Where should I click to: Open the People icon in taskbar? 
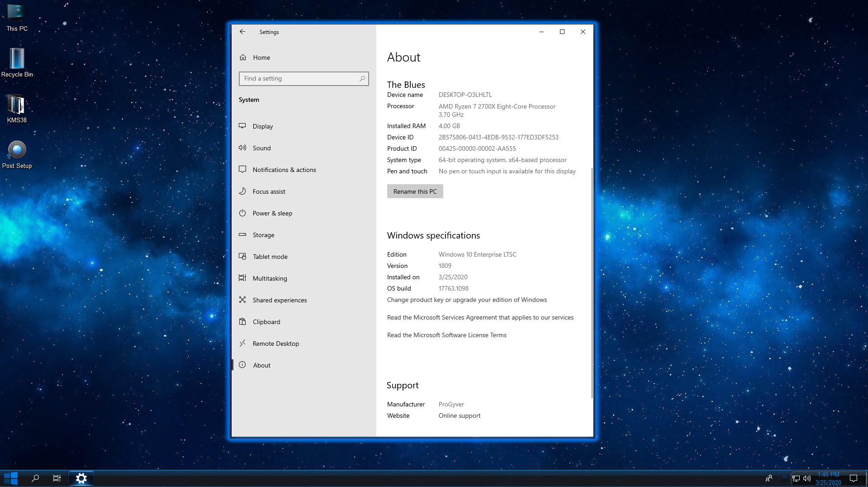[x=769, y=478]
